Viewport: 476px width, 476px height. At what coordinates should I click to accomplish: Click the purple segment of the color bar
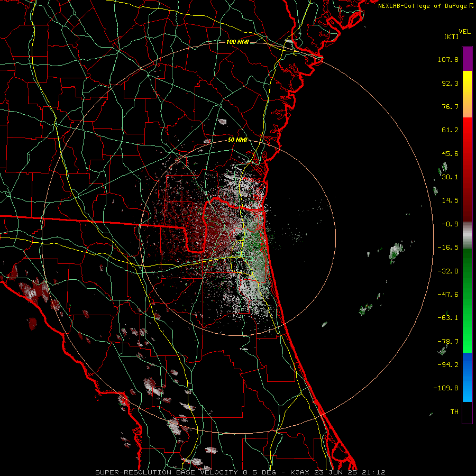pos(467,59)
